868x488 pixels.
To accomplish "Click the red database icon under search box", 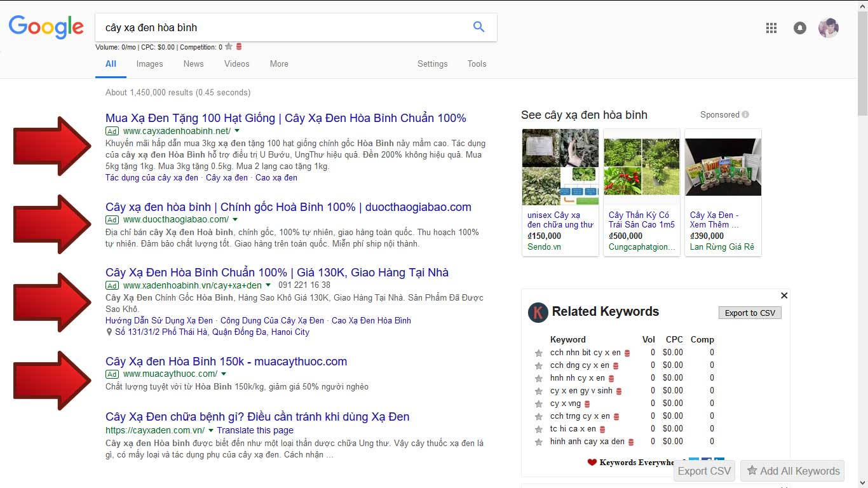I will [239, 46].
